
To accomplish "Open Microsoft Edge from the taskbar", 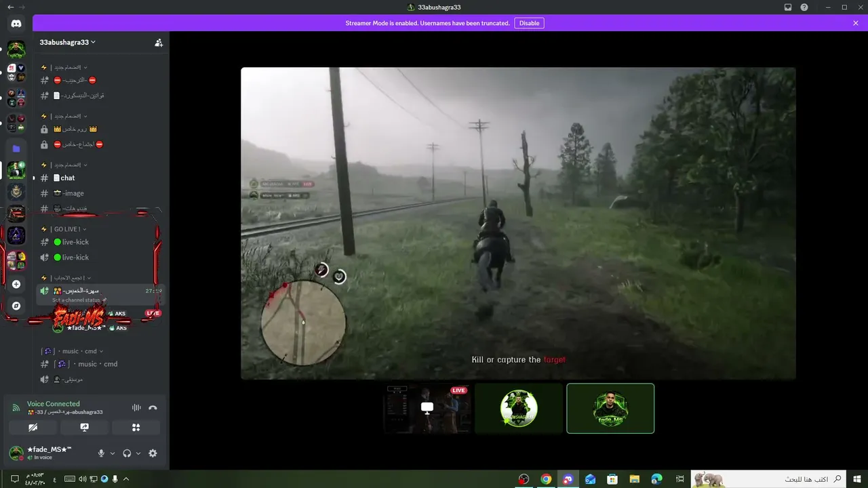I will point(656,479).
